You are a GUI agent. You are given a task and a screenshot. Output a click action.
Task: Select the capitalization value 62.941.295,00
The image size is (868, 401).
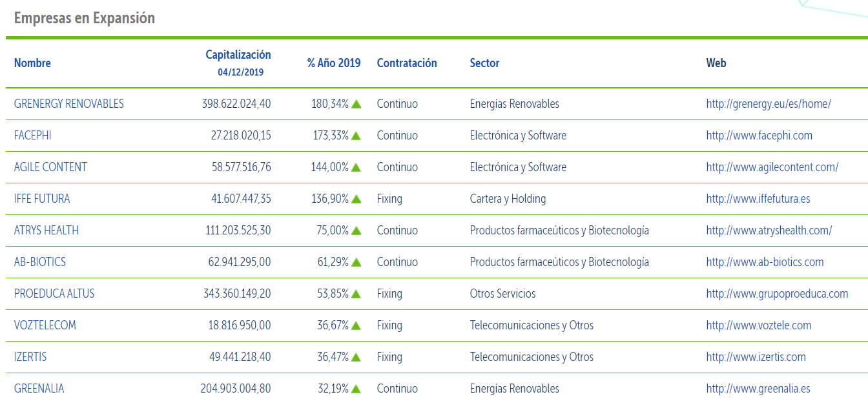(241, 262)
